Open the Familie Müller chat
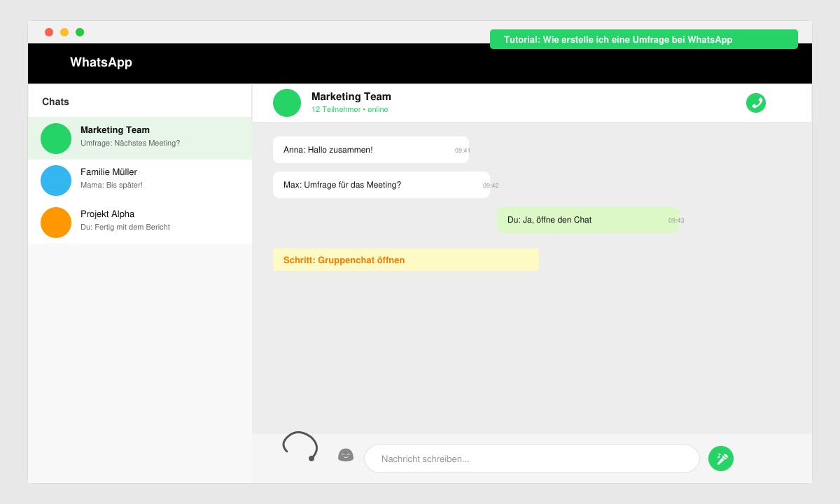 click(140, 181)
